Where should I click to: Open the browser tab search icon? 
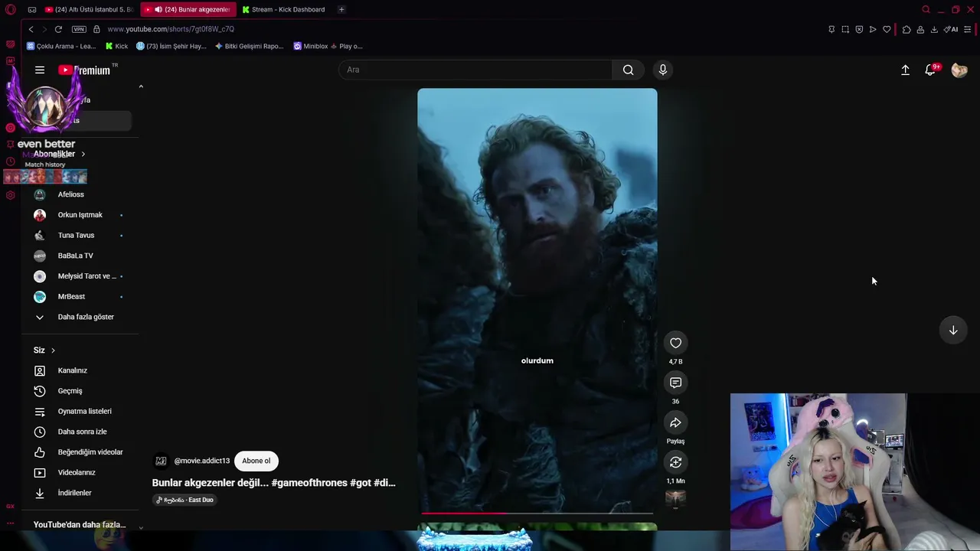pyautogui.click(x=926, y=9)
